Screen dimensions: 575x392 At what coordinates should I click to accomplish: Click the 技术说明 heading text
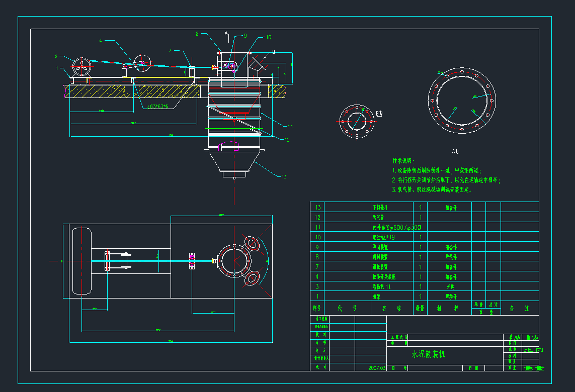point(403,161)
